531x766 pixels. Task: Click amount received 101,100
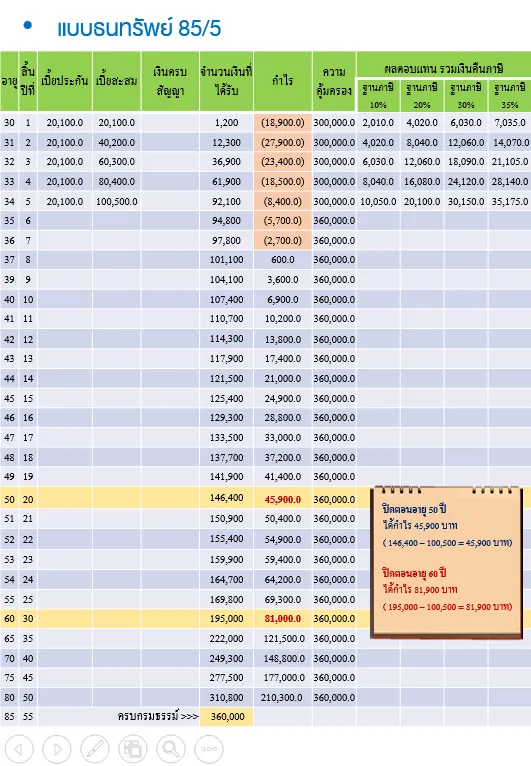coord(227,260)
